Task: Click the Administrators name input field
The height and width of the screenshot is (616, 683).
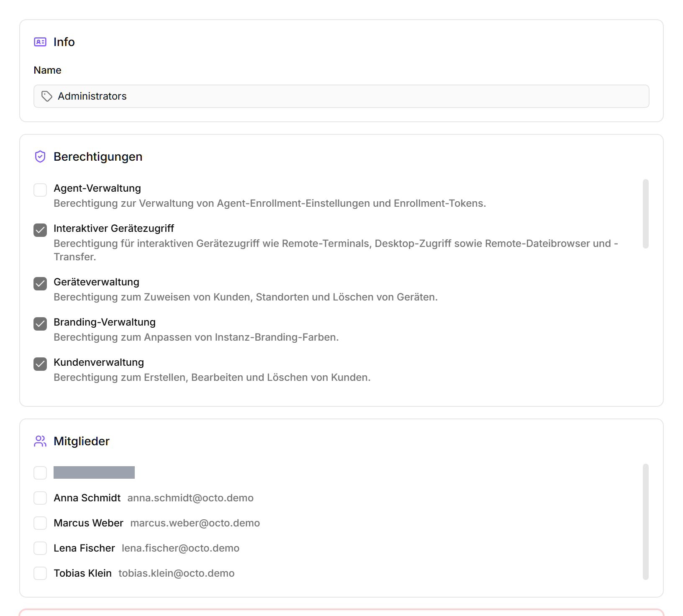Action: pyautogui.click(x=341, y=96)
